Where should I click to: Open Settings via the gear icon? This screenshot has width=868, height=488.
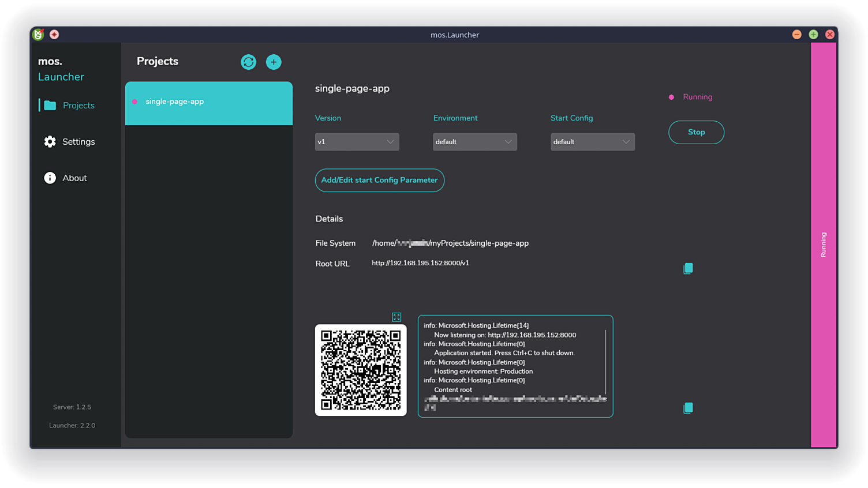coord(50,141)
